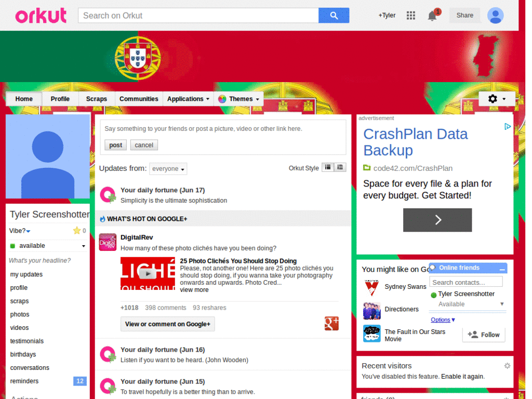The image size is (532, 399).
Task: Open the Scraps tab
Action: click(x=96, y=99)
